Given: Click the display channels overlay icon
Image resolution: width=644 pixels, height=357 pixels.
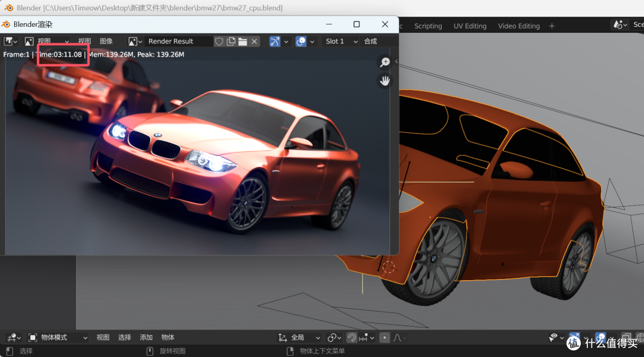Looking at the screenshot, I should (301, 42).
